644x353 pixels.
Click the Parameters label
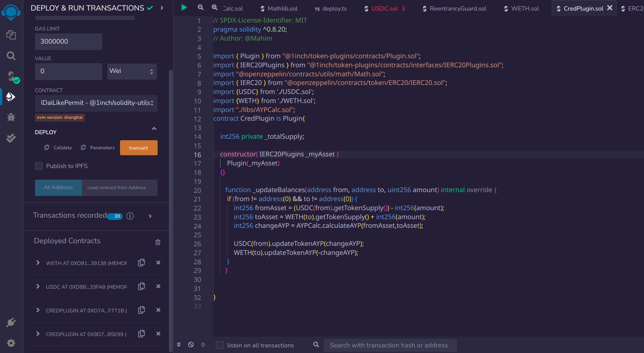102,148
